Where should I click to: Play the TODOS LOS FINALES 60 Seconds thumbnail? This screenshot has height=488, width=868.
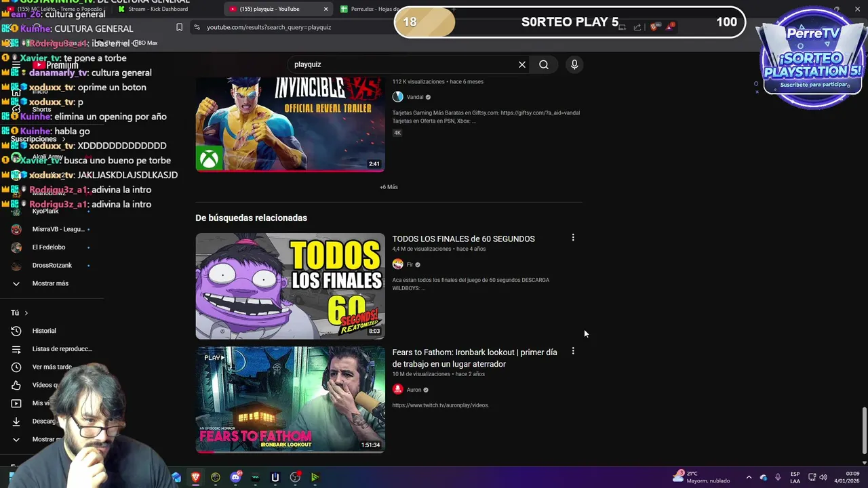pos(290,286)
